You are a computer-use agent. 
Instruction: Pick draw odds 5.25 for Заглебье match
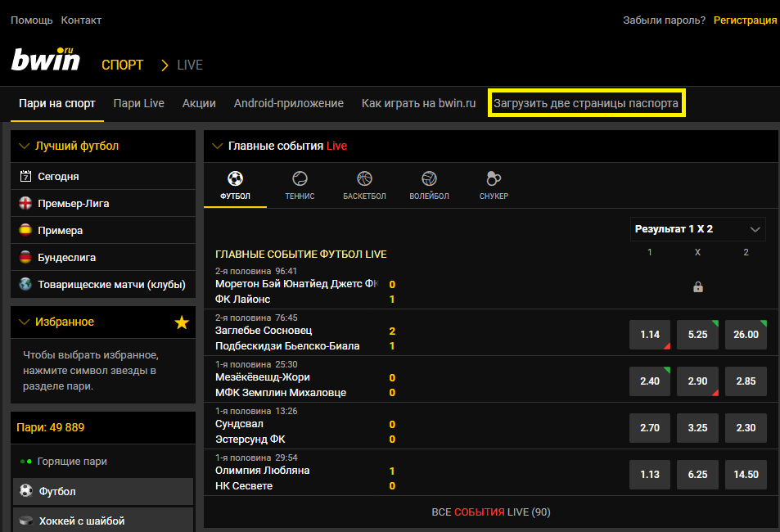(x=697, y=335)
